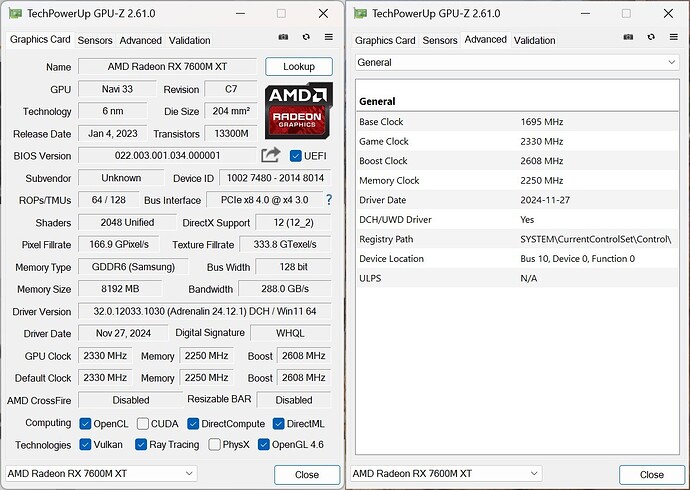Viewport: 690px width, 490px height.
Task: Open Validation tab in right window
Action: click(x=534, y=41)
